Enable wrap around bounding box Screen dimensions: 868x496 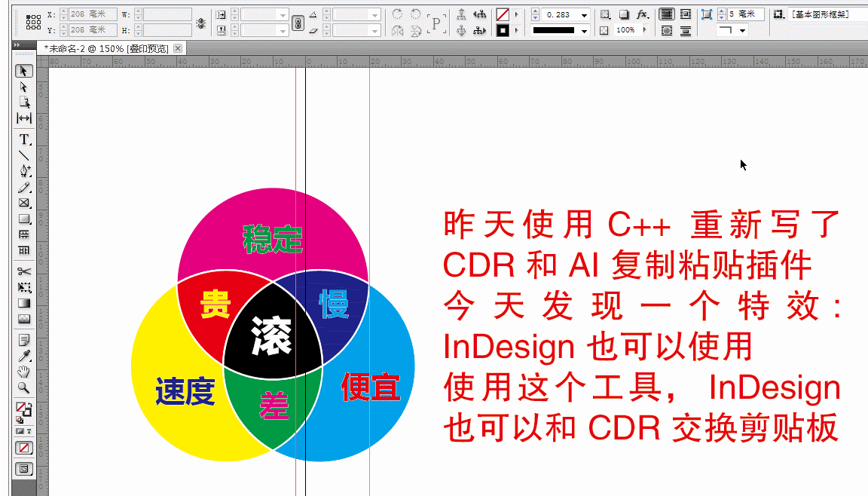(x=686, y=14)
